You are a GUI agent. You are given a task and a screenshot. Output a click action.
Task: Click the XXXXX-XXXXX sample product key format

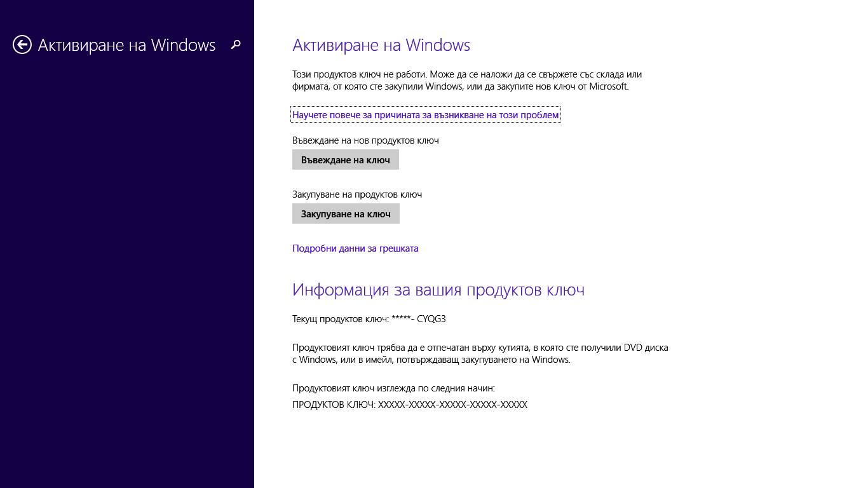[x=452, y=404]
